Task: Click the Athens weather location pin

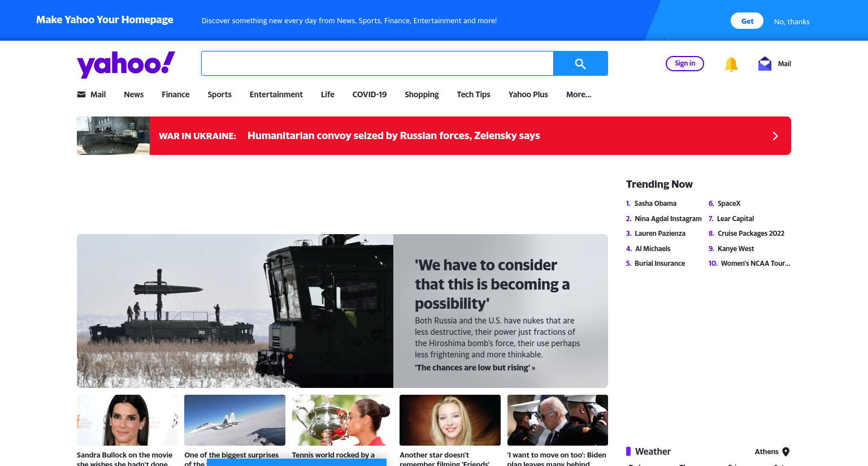Action: pos(785,452)
